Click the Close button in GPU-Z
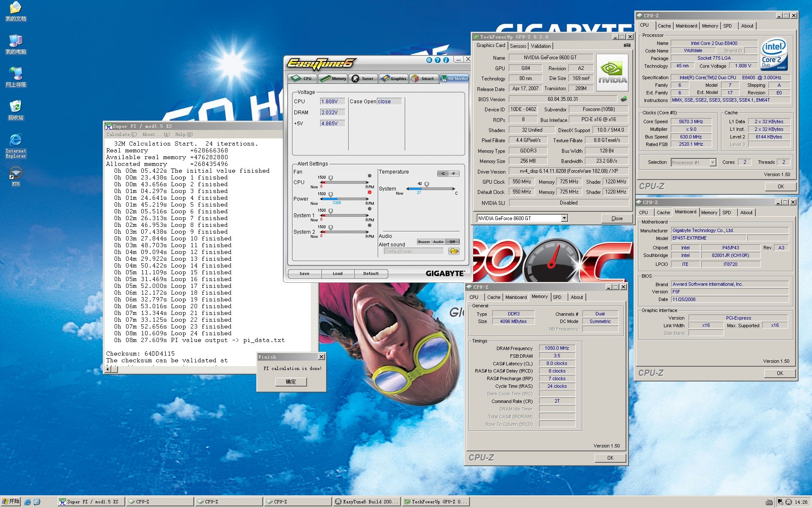The height and width of the screenshot is (508, 812). pyautogui.click(x=617, y=218)
